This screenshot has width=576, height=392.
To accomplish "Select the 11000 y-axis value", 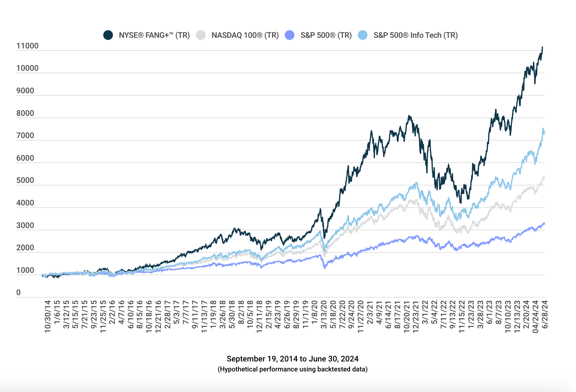I will (28, 46).
